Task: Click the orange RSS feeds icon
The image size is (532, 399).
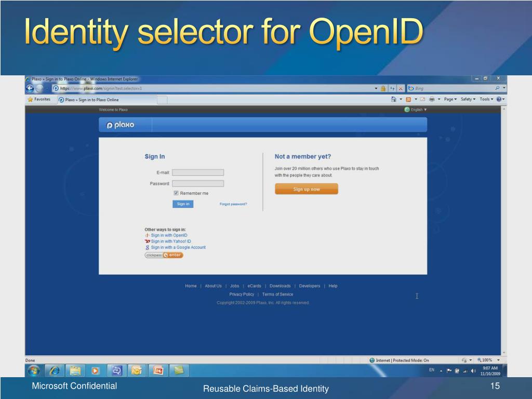Action: click(408, 99)
